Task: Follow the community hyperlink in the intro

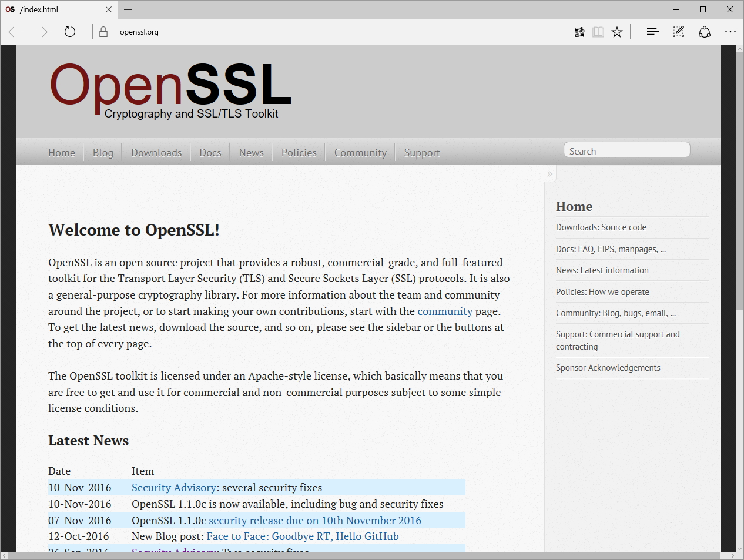Action: coord(445,311)
